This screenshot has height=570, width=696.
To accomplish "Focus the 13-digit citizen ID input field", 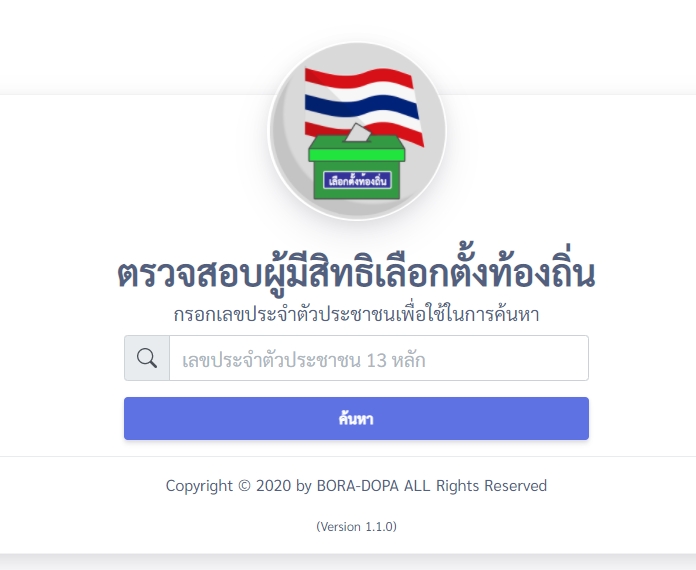I will pos(378,358).
